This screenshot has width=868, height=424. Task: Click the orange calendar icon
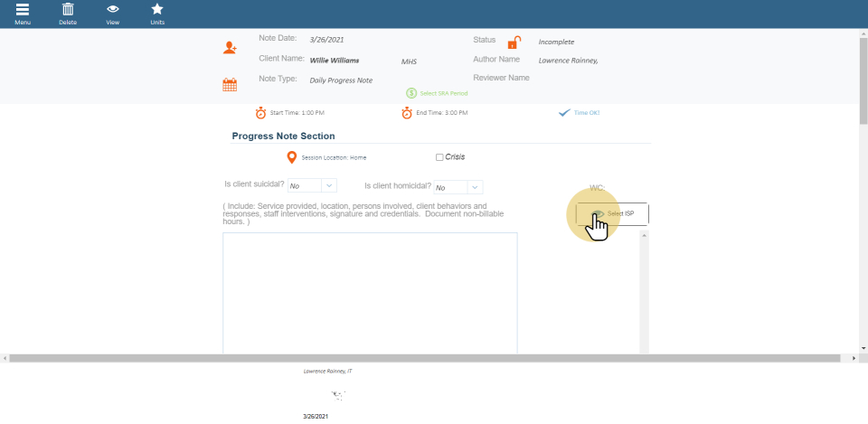(x=230, y=85)
